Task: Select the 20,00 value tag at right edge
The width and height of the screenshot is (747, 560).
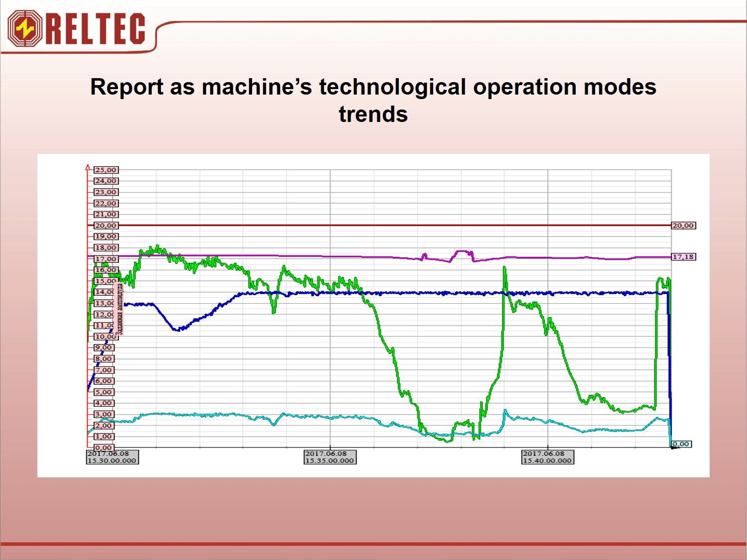Action: (x=683, y=225)
